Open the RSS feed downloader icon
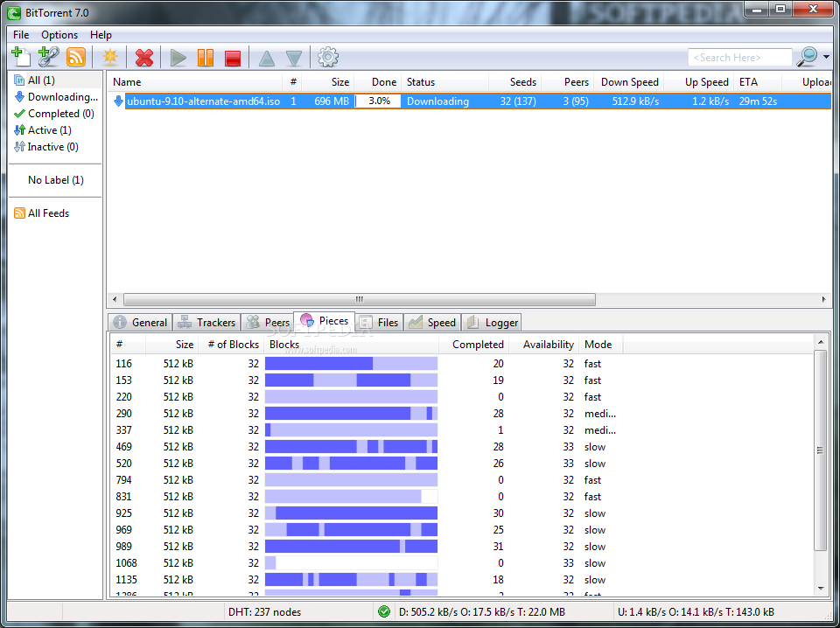The image size is (840, 628). [76, 57]
